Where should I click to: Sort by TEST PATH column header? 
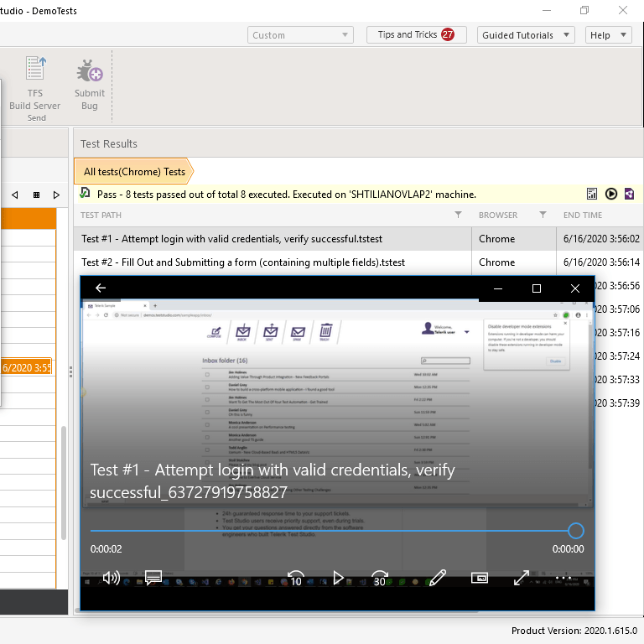click(x=101, y=216)
